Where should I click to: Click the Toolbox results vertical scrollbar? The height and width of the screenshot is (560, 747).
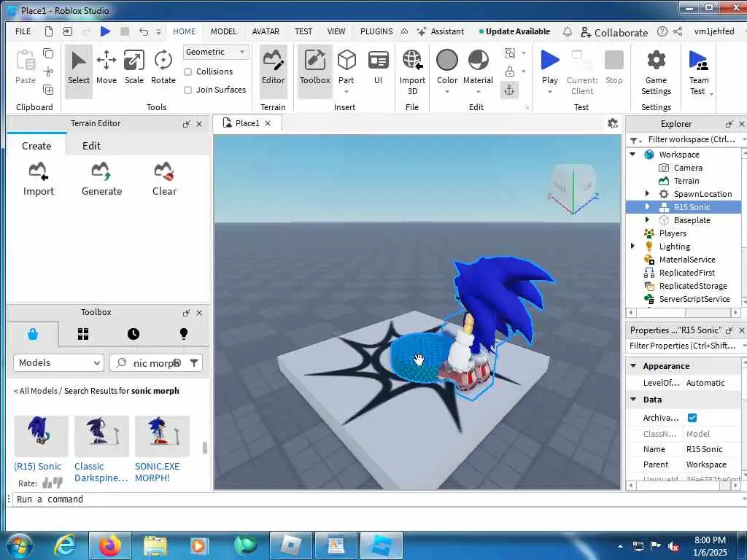pyautogui.click(x=205, y=448)
